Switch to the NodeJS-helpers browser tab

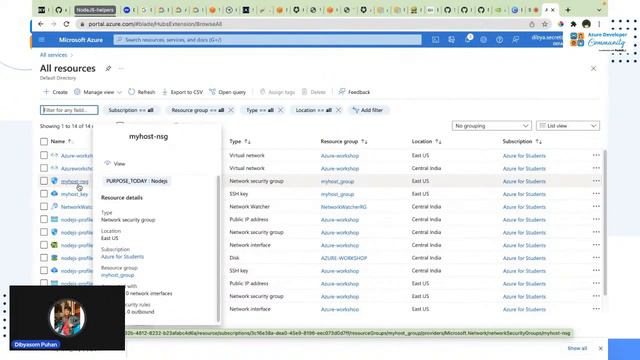coord(95,10)
